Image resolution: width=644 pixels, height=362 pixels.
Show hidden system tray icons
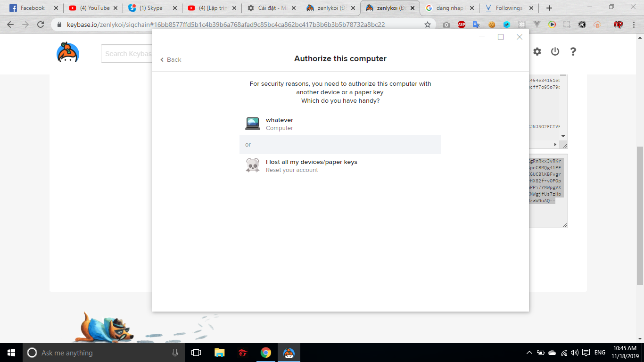click(x=529, y=353)
